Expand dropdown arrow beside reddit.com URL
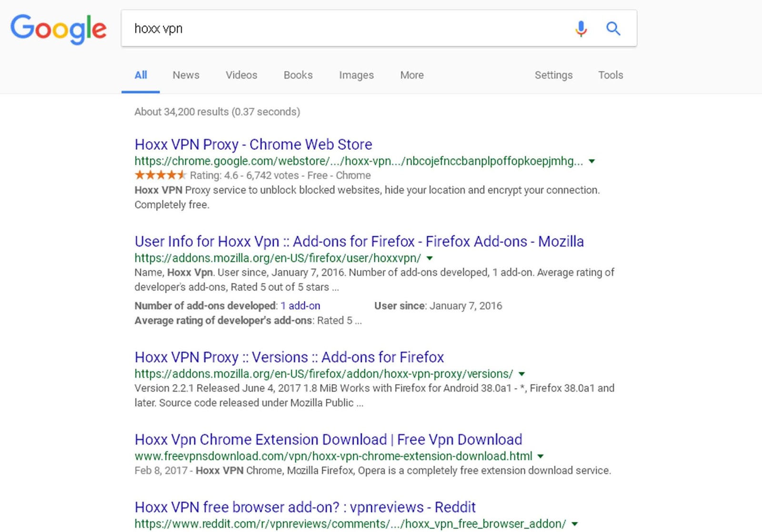 coord(575,524)
